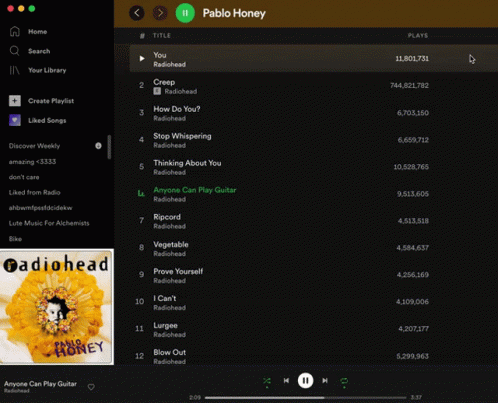Click the back navigation arrow
The height and width of the screenshot is (403, 498).
click(x=137, y=13)
